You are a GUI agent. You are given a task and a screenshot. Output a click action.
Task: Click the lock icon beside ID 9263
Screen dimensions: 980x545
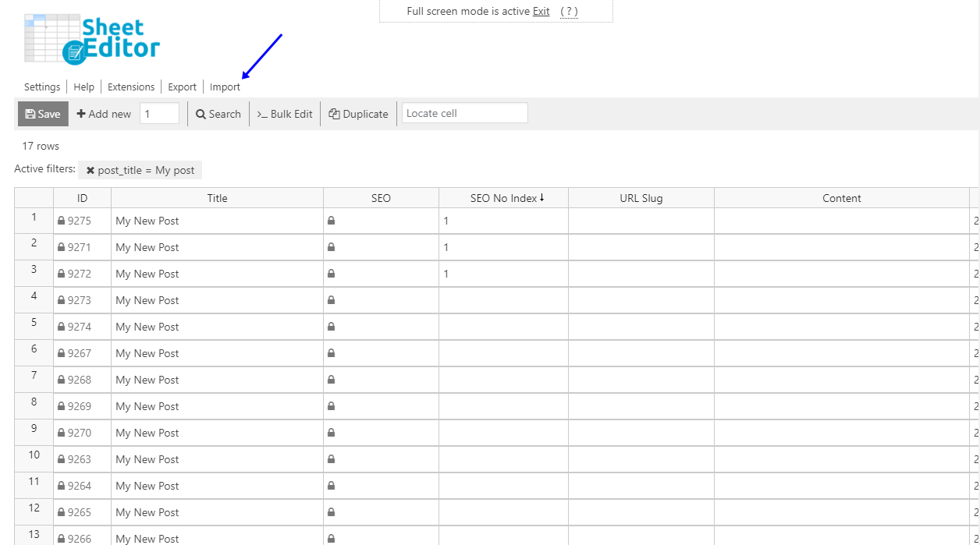pyautogui.click(x=61, y=460)
